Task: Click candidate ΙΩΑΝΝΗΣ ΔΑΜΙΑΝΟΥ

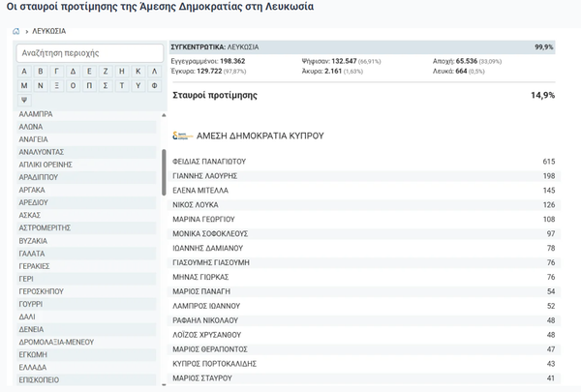Action: 365,248
